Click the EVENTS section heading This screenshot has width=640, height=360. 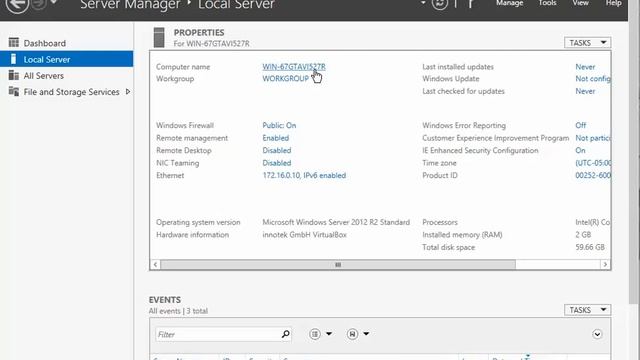click(164, 300)
